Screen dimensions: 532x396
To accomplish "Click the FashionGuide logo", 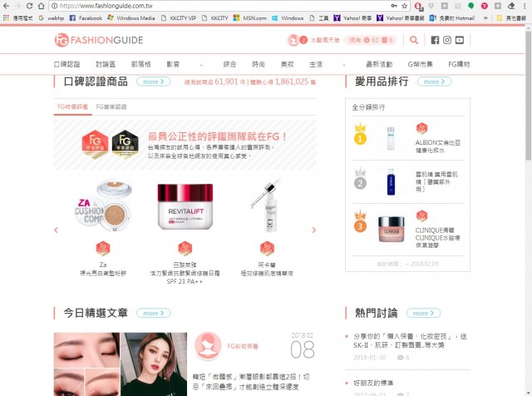I will coord(99,40).
